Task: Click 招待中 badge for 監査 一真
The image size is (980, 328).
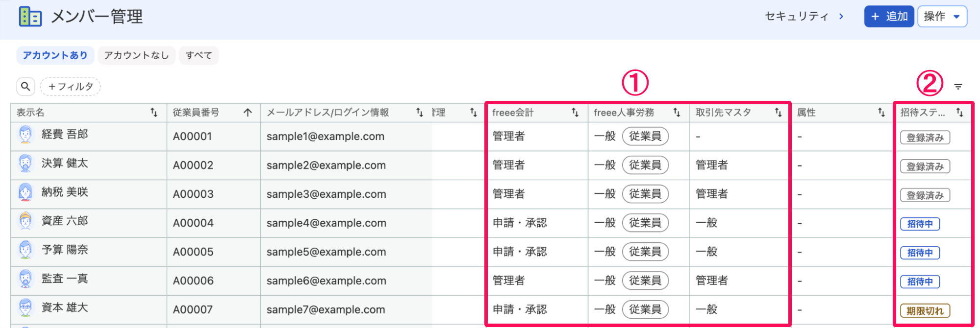Action: tap(920, 282)
